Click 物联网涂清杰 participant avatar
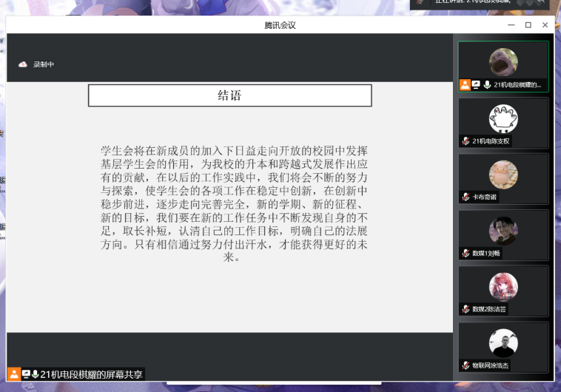The image size is (561, 392). point(503,343)
